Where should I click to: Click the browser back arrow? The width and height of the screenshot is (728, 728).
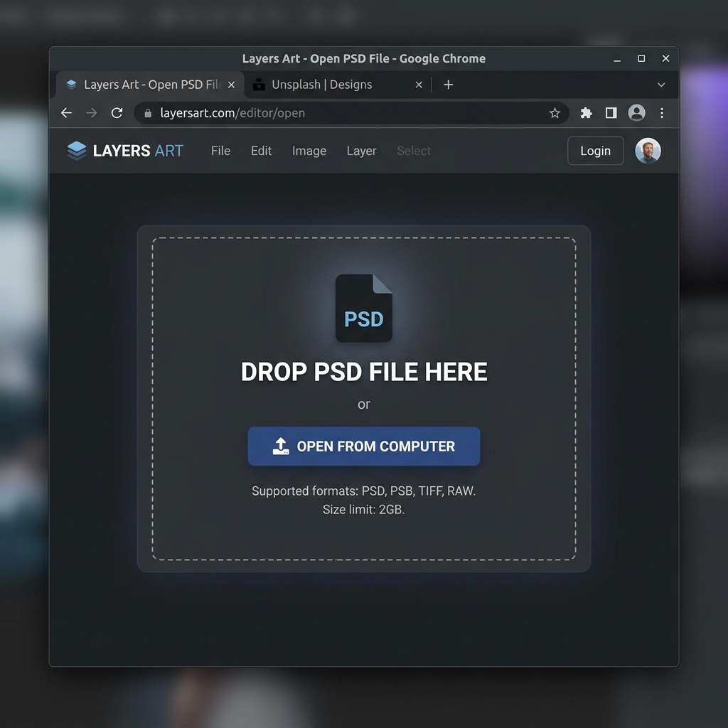coord(66,113)
